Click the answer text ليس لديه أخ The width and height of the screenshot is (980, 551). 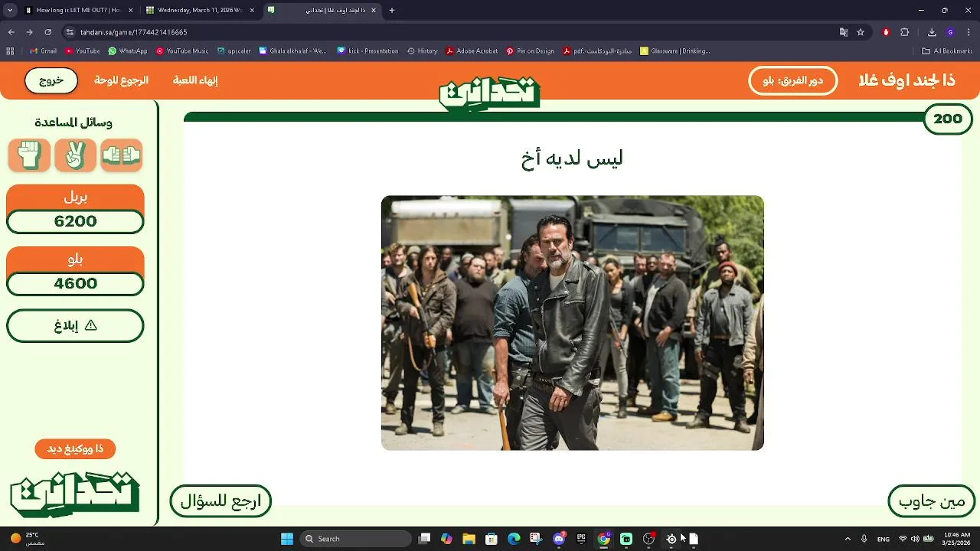573,158
